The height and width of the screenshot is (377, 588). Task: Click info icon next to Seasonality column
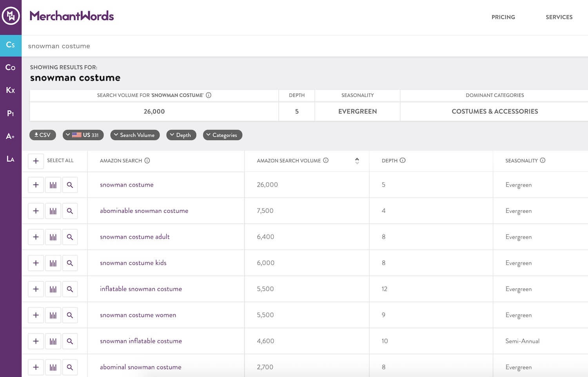(x=543, y=160)
